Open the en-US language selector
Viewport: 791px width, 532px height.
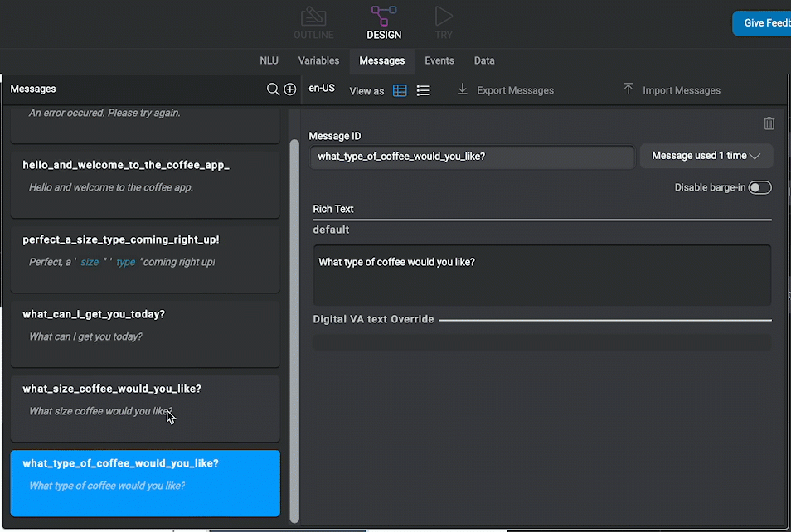click(x=322, y=88)
